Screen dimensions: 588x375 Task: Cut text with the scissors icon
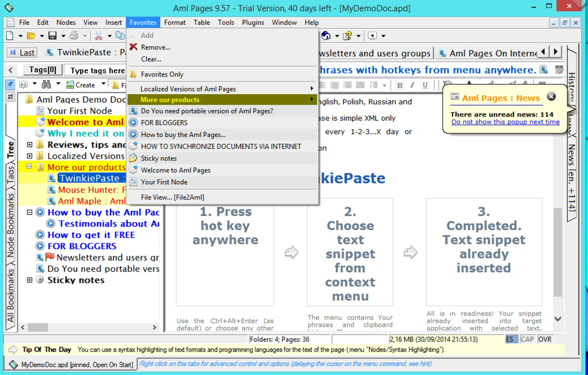tap(99, 36)
